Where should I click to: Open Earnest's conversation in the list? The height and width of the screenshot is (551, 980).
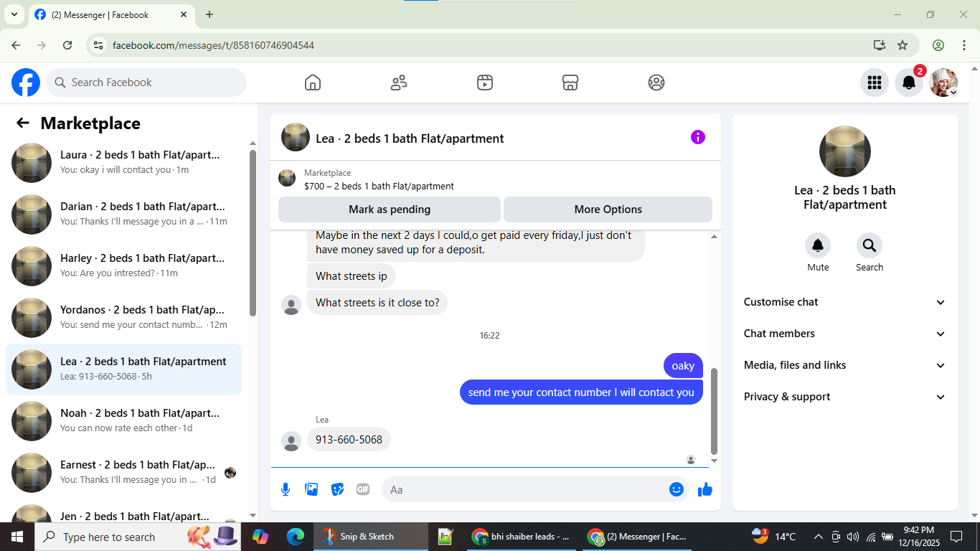(x=124, y=473)
